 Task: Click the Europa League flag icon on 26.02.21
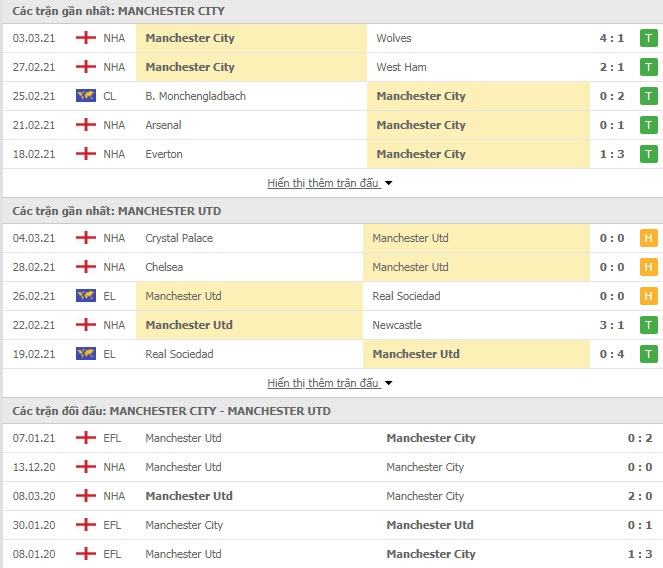pyautogui.click(x=86, y=296)
